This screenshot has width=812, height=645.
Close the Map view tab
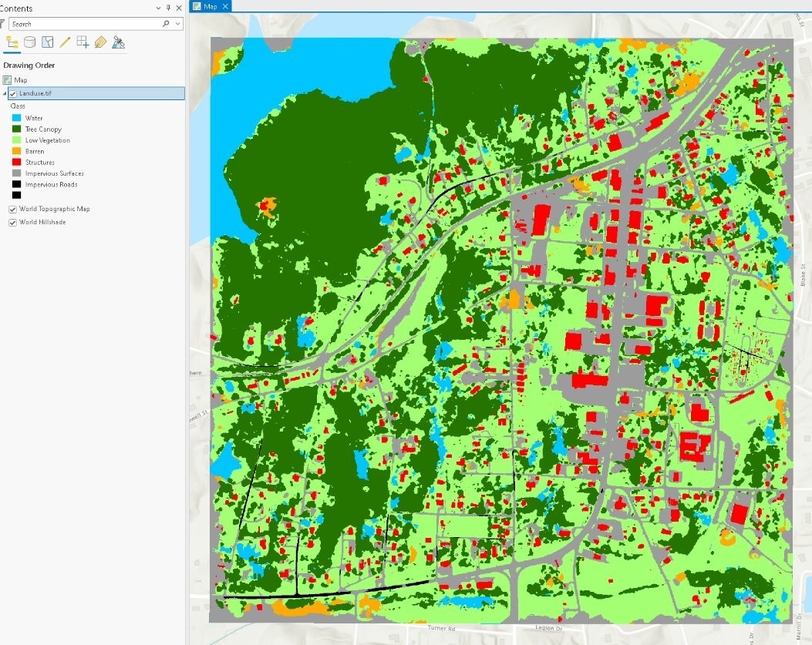pyautogui.click(x=225, y=6)
